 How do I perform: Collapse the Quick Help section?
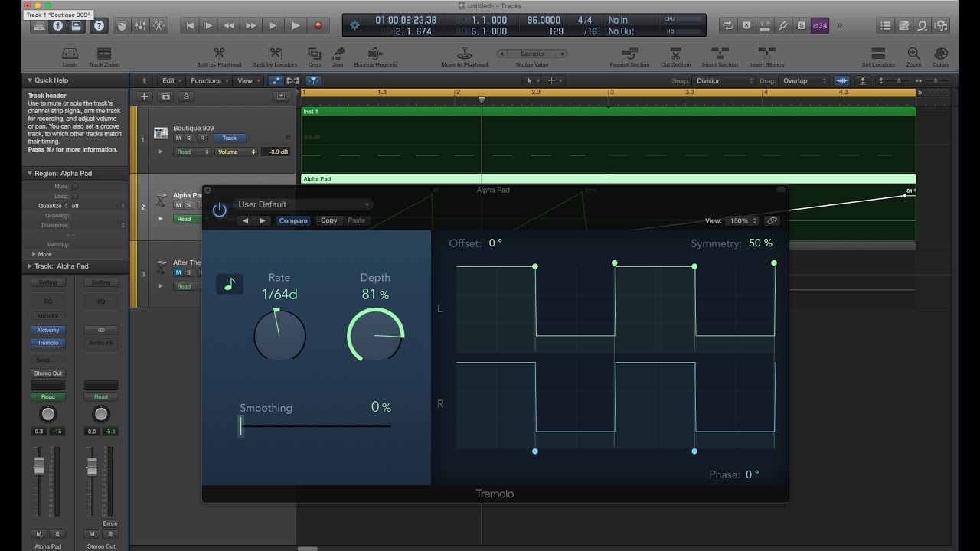coord(29,80)
